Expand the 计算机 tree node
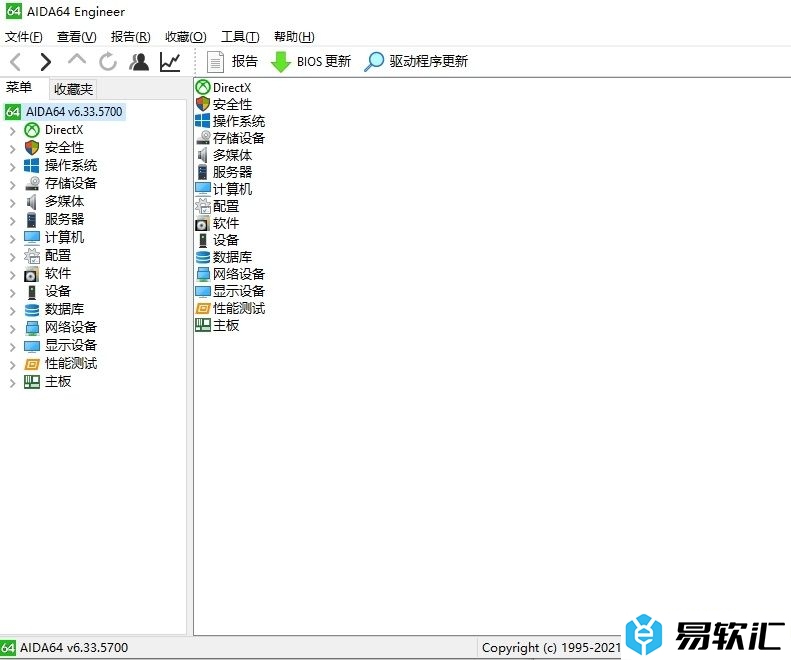Screen dimensions: 791x660 tap(13, 239)
